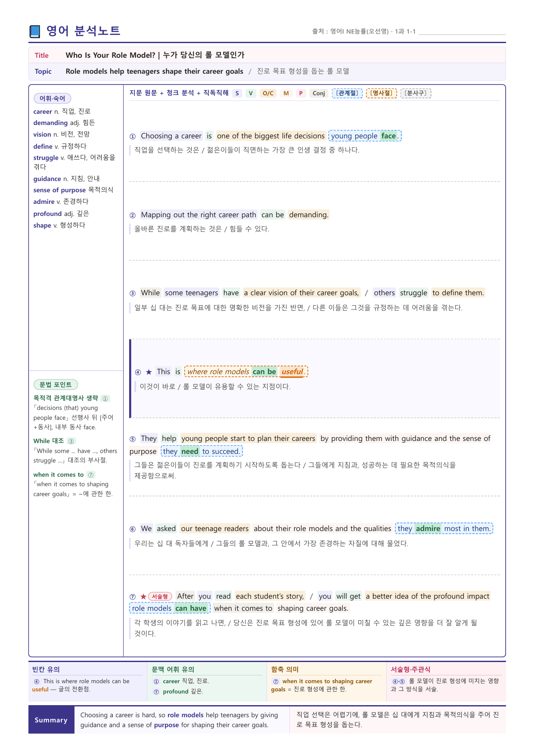Click vocabulary entry shape v. 형성하다
The image size is (534, 756).
(x=59, y=225)
